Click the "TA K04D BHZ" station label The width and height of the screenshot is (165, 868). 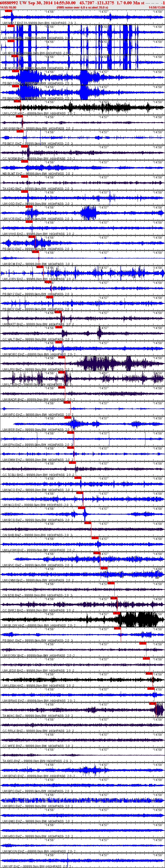[13, 189]
